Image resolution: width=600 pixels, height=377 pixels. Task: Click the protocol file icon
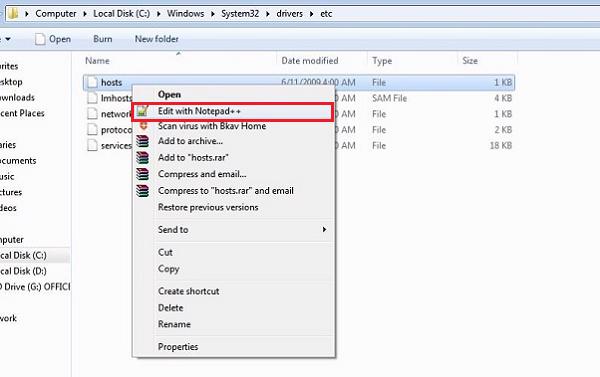pyautogui.click(x=92, y=129)
